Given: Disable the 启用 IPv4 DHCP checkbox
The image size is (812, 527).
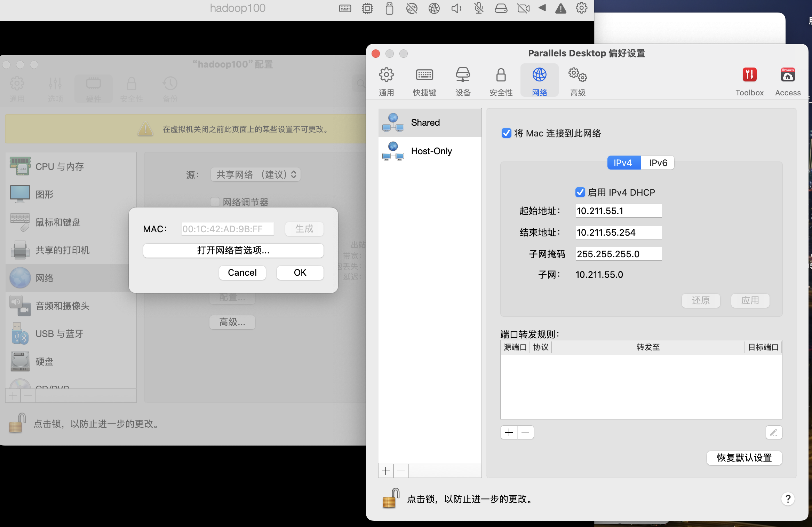Looking at the screenshot, I should 580,192.
